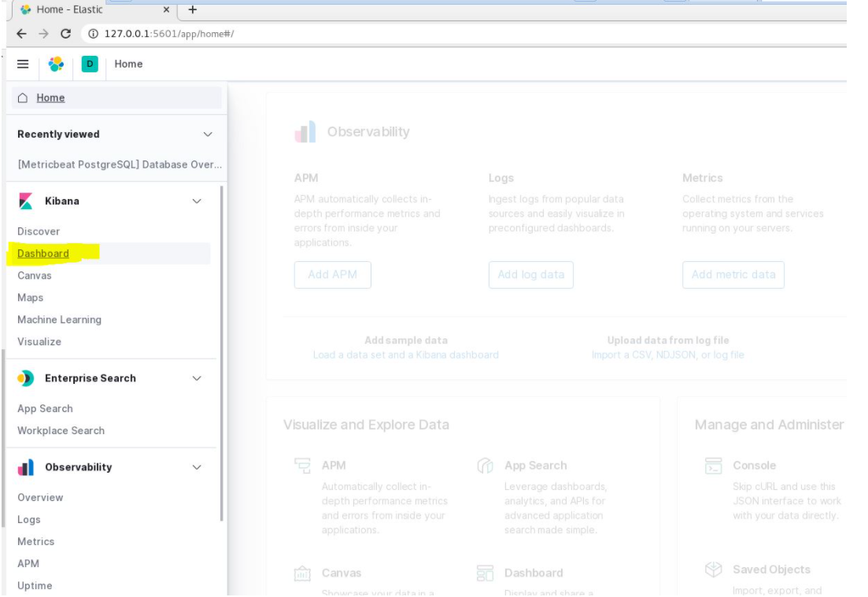The height and width of the screenshot is (597, 868).
Task: Open Machine Learning in the sidebar
Action: (x=59, y=320)
